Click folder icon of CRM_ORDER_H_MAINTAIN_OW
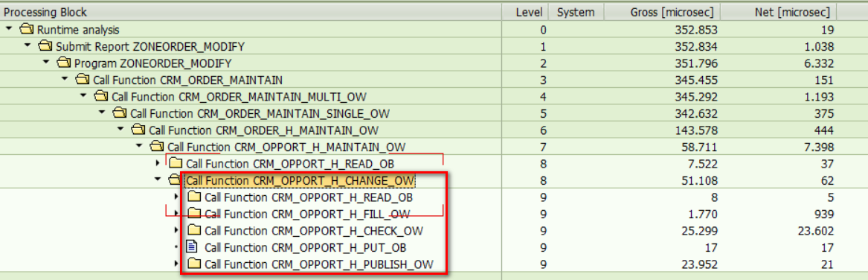This screenshot has width=868, height=280. coord(138,130)
